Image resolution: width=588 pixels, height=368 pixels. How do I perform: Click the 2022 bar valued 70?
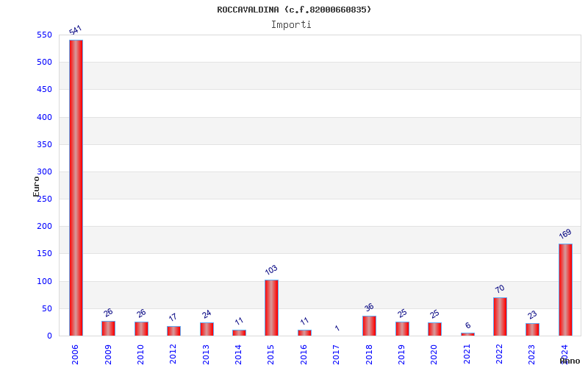coord(500,316)
